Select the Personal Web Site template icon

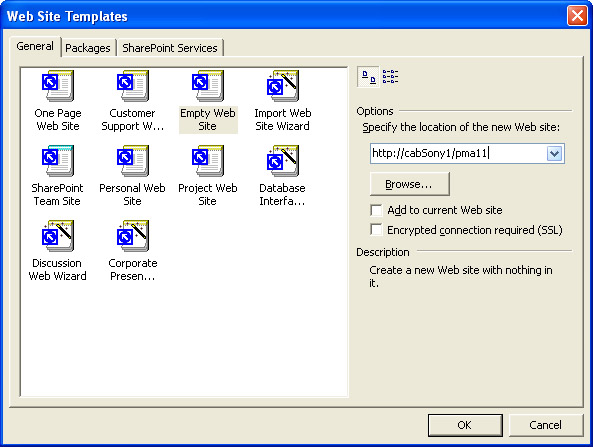click(x=132, y=161)
